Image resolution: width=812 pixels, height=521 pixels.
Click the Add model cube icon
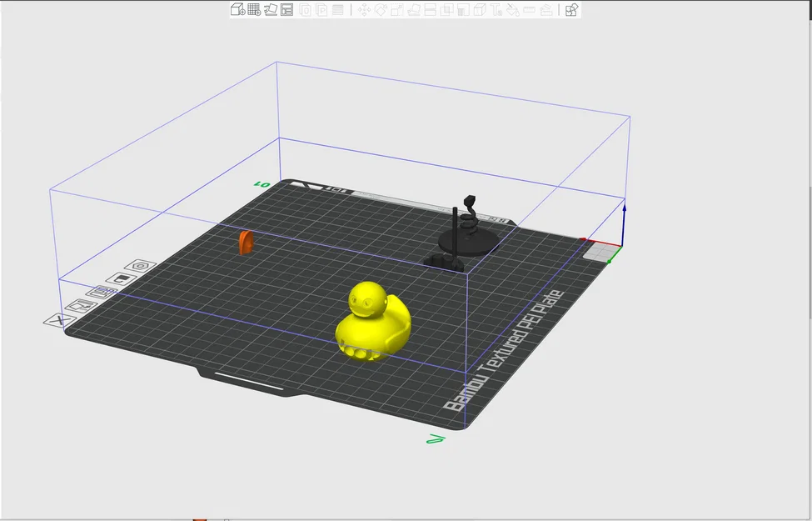[237, 9]
